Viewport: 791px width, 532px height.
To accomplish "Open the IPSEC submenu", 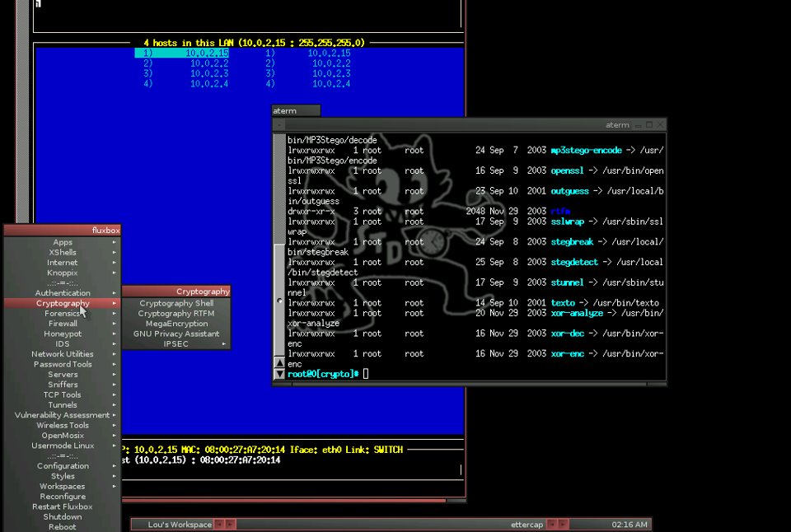I will pyautogui.click(x=176, y=343).
